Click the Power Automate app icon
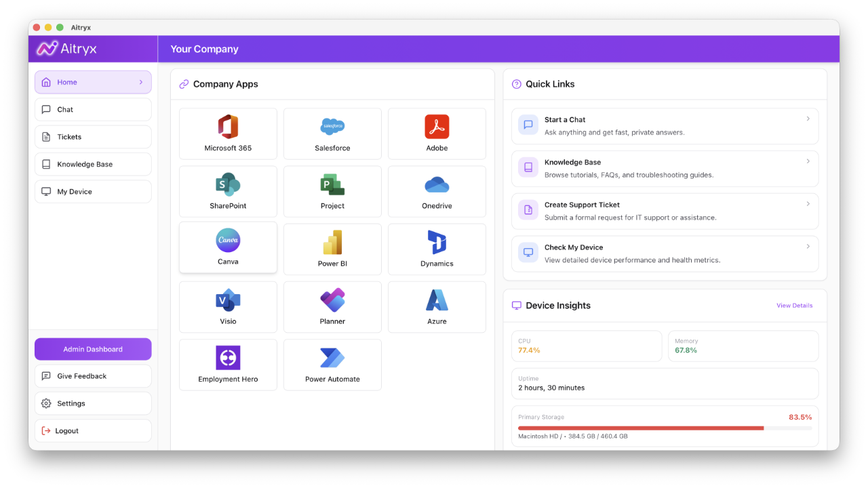Image resolution: width=868 pixels, height=488 pixels. click(x=332, y=357)
